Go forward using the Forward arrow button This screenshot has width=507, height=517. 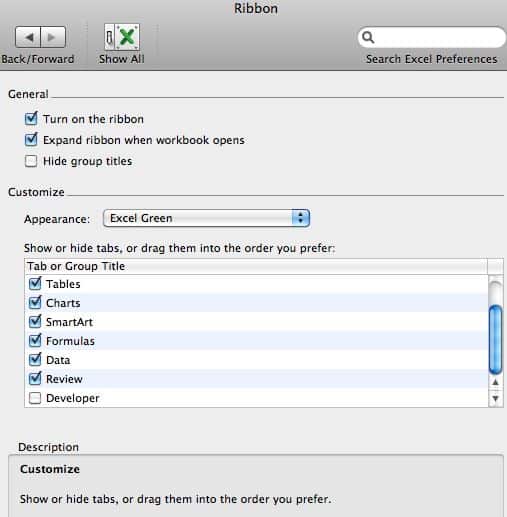[x=53, y=37]
